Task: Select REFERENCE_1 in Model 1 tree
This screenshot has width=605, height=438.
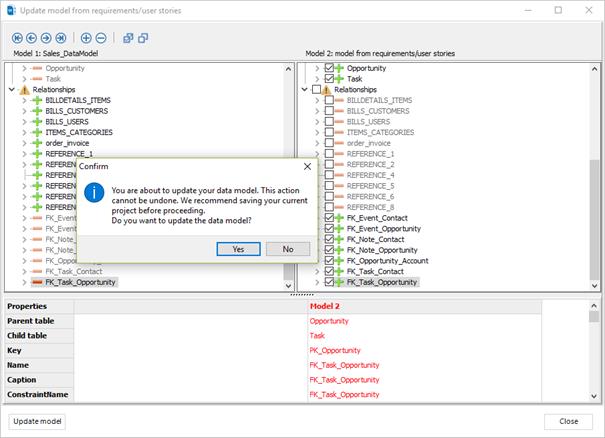Action: [69, 154]
